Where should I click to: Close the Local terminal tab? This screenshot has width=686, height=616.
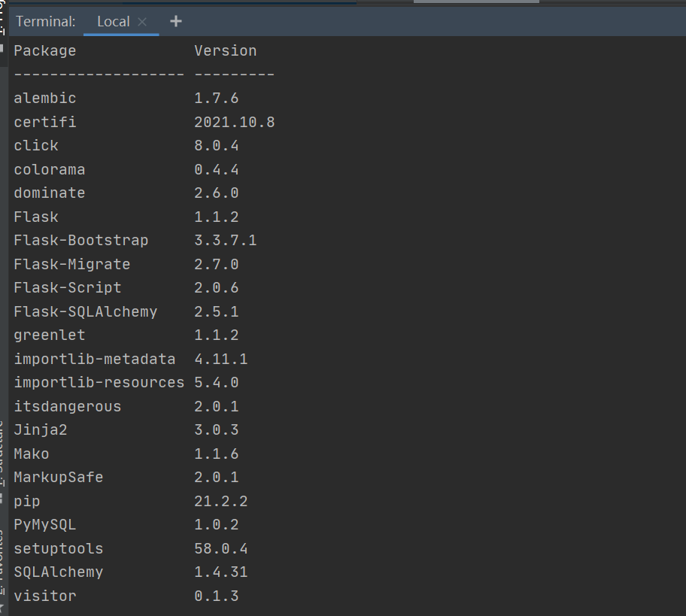[x=142, y=22]
